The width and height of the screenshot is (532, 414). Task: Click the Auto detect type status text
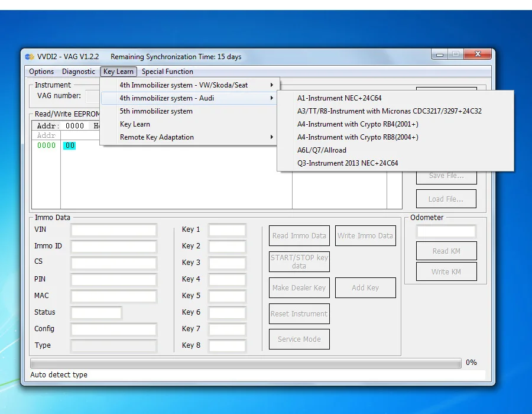pyautogui.click(x=59, y=374)
